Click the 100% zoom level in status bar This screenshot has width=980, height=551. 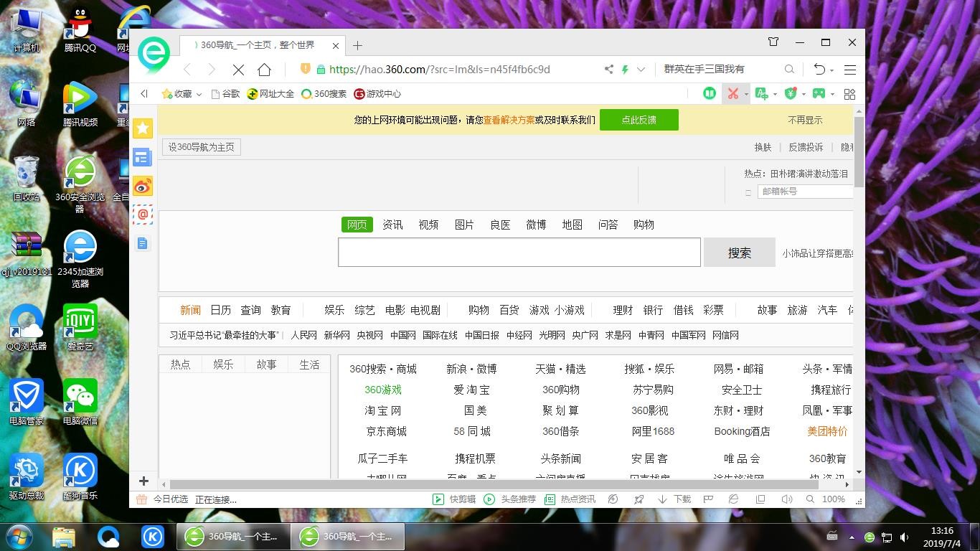click(x=833, y=499)
